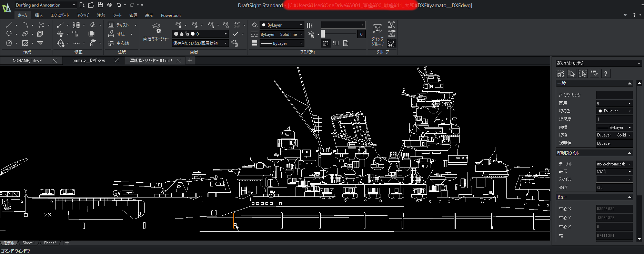Collapse the 一般 properties section

pos(630,83)
